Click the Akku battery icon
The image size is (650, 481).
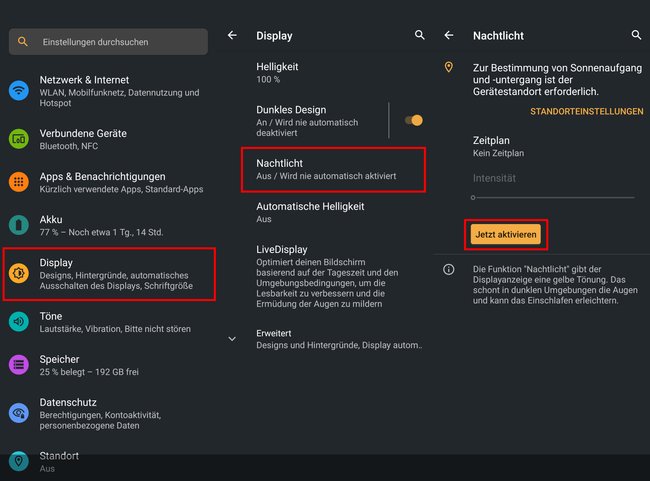pyautogui.click(x=19, y=225)
